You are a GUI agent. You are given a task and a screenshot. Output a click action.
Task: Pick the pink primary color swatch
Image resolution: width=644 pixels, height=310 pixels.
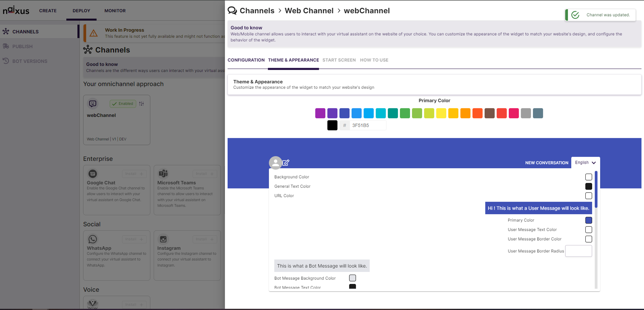(x=514, y=113)
